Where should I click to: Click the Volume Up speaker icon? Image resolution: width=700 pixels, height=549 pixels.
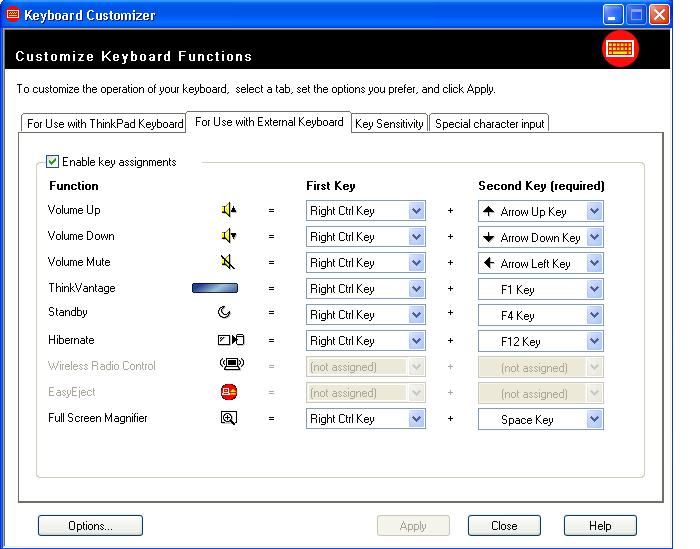click(x=229, y=210)
